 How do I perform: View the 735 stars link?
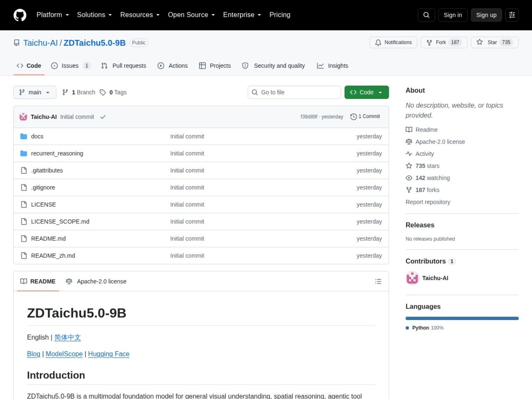pyautogui.click(x=422, y=166)
